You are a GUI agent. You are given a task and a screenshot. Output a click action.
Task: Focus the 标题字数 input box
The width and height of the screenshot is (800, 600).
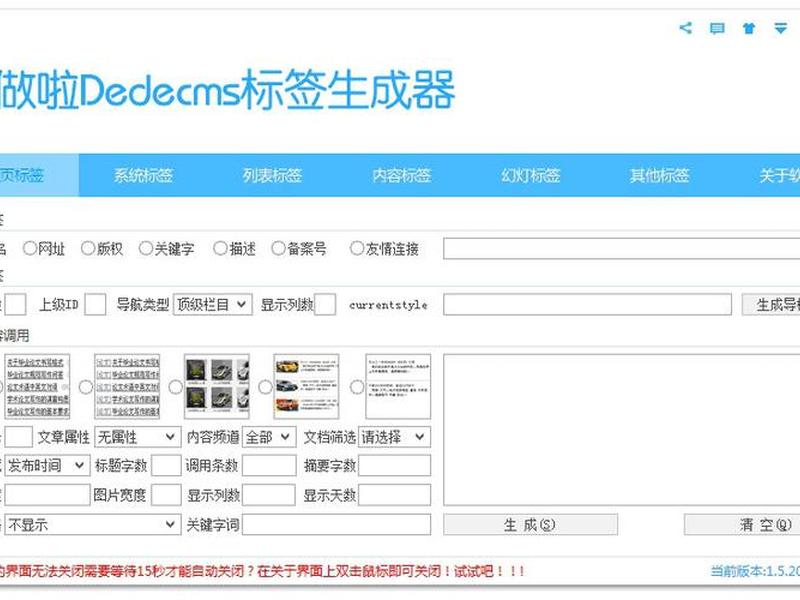coord(166,465)
